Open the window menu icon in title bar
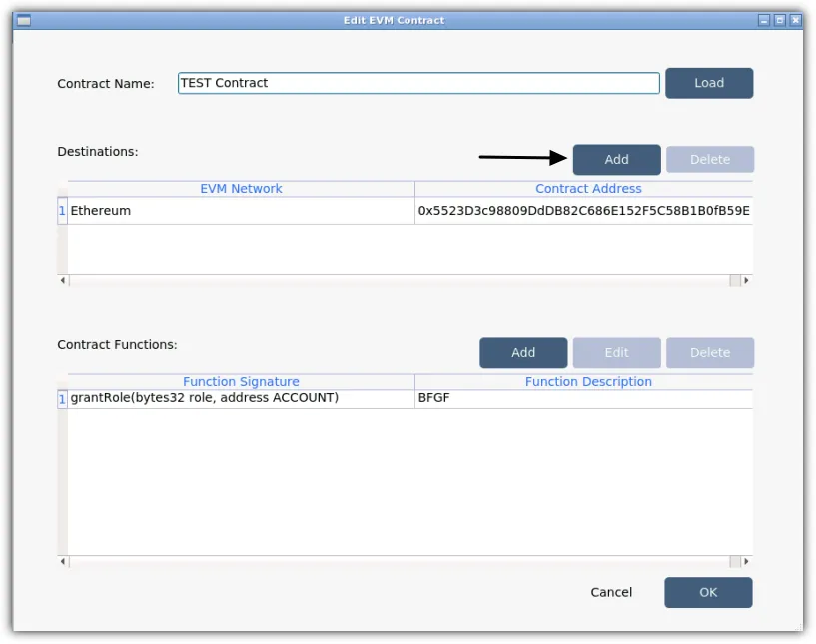816x644 pixels. (24, 20)
